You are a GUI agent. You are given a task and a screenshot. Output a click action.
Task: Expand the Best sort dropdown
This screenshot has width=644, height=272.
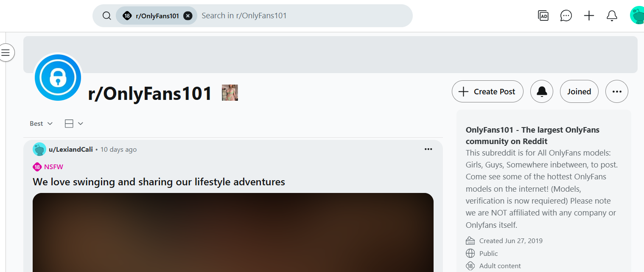pos(41,124)
